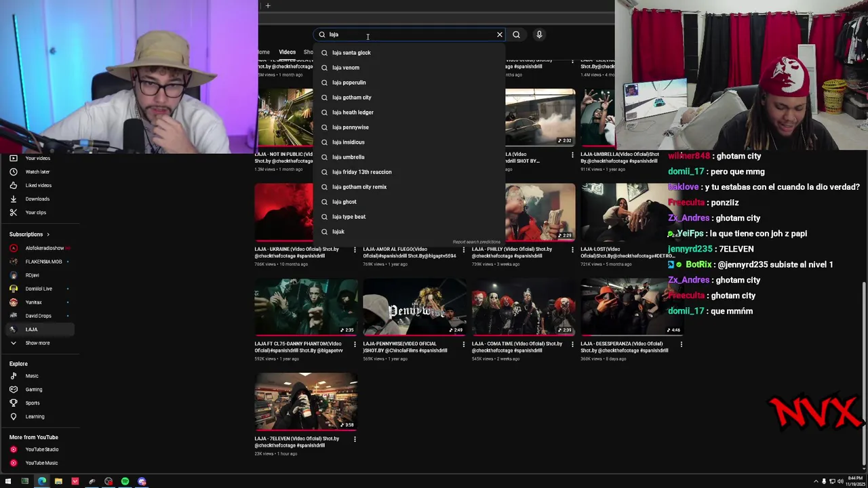The width and height of the screenshot is (868, 488).
Task: Open options menu for LAJA - UKRAINE
Action: pyautogui.click(x=355, y=250)
